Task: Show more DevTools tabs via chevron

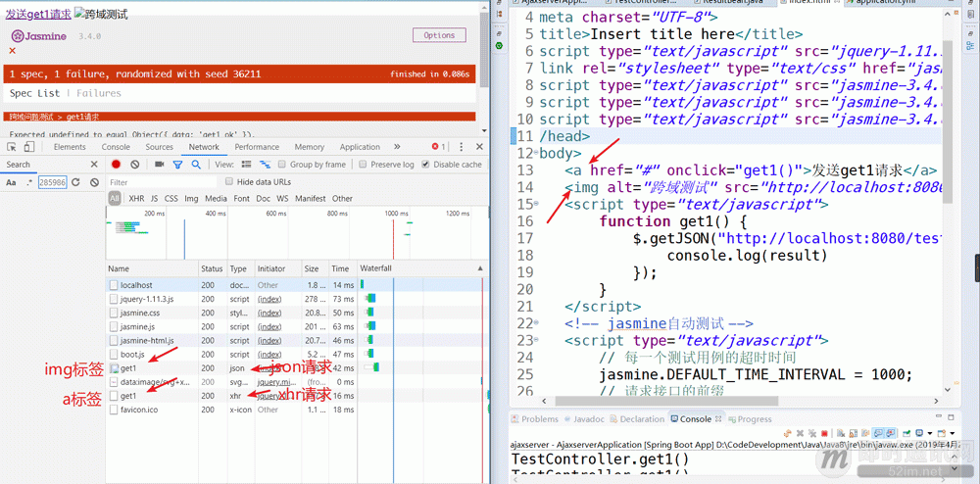Action: 397,147
